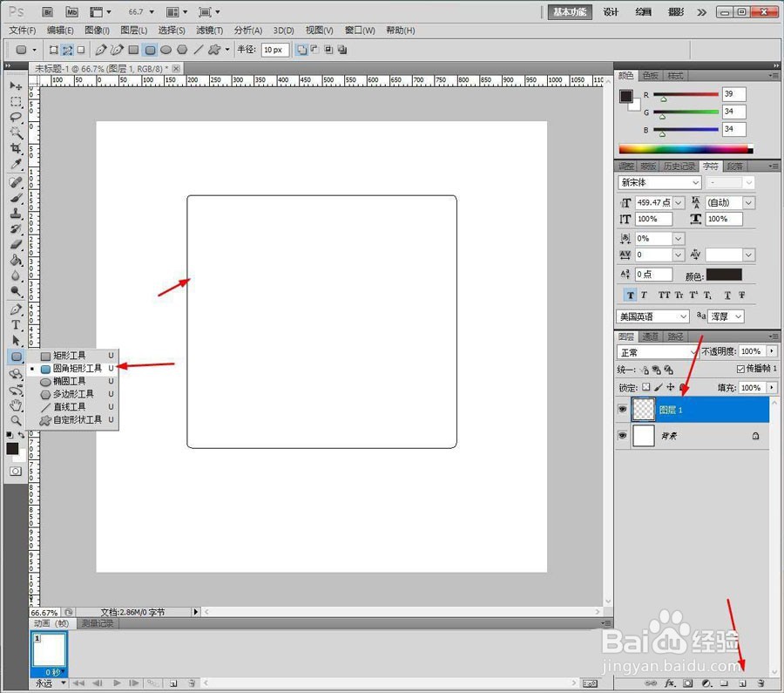Screen dimensions: 784x693
Task: Select the Type tool
Action: click(x=16, y=325)
